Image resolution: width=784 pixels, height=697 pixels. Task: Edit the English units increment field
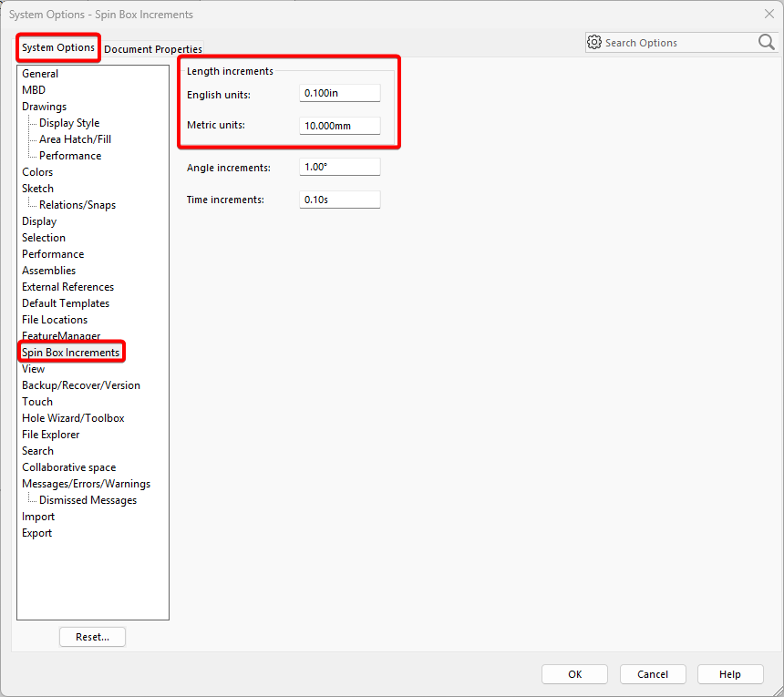coord(339,93)
